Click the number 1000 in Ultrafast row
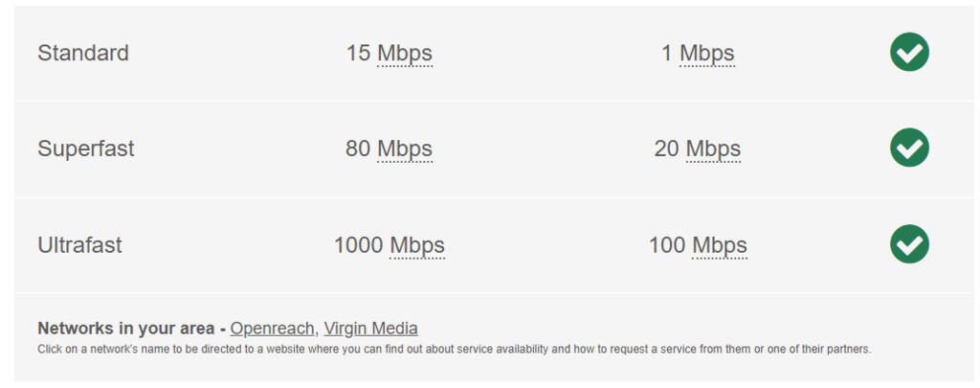The height and width of the screenshot is (388, 980). [358, 245]
